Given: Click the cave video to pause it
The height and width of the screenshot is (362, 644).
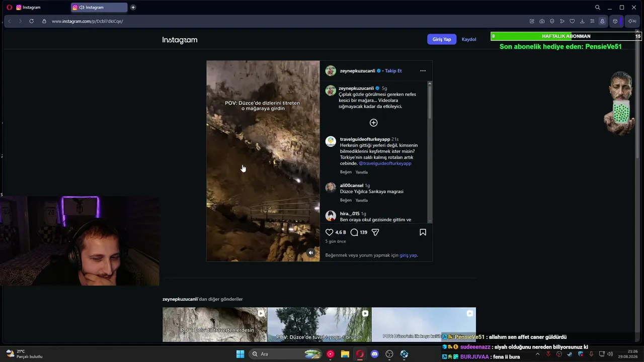Looking at the screenshot, I should tap(263, 161).
